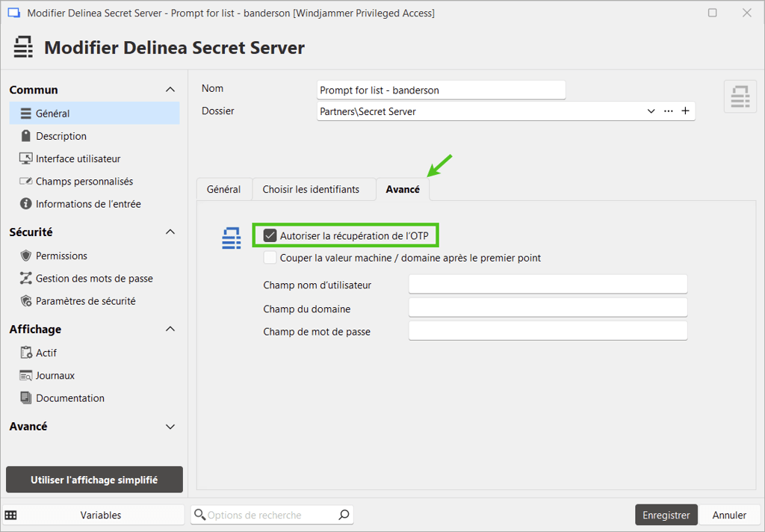
Task: Collapse the Sécurité sidebar section
Action: tap(170, 232)
